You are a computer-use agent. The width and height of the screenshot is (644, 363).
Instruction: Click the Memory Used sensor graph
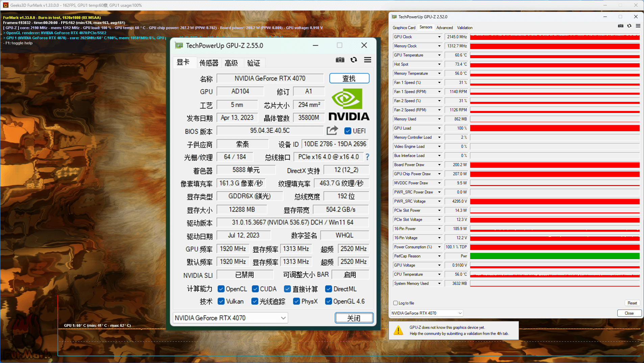555,119
